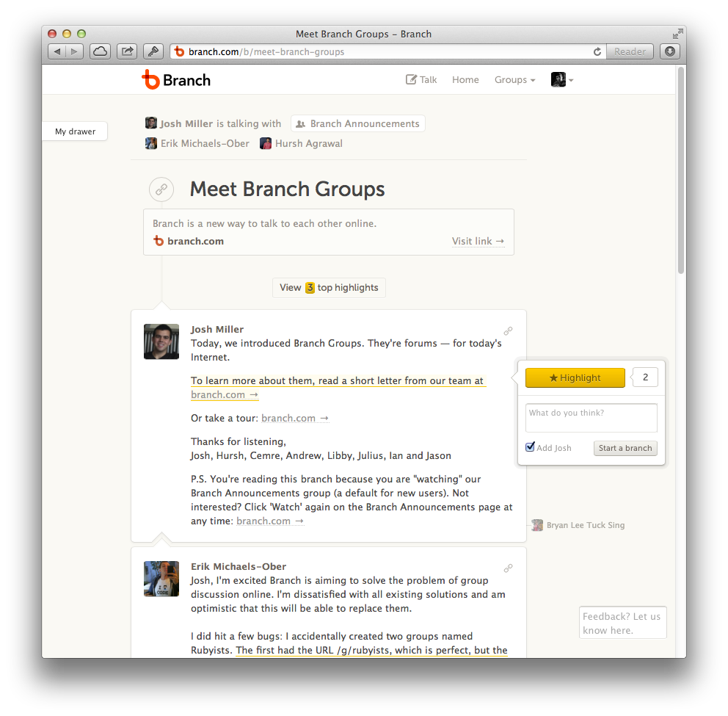728x716 pixels.
Task: Click the page's vertical scrollbar thumb
Action: tap(680, 170)
